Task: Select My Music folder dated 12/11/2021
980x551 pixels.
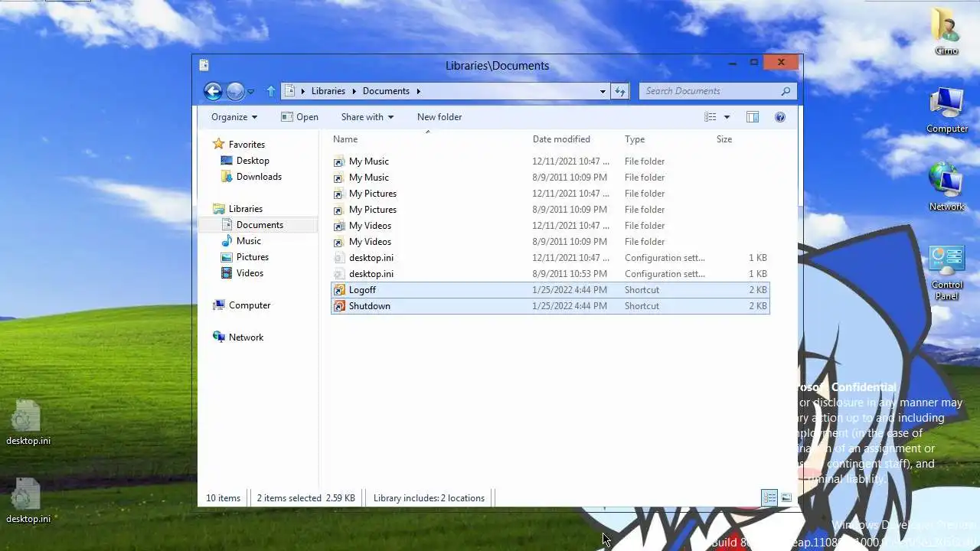Action: 550,161
